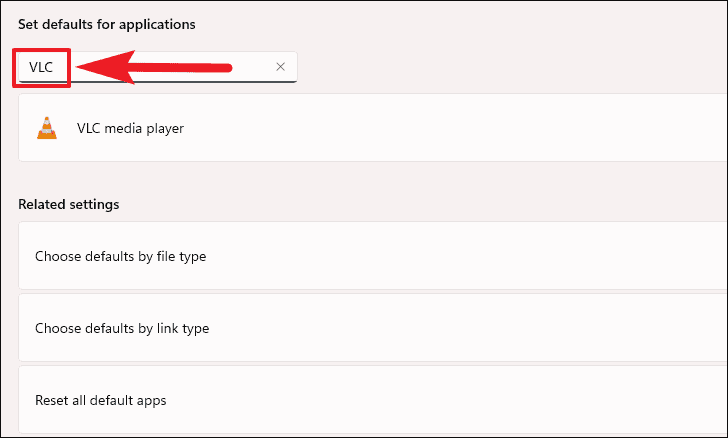
Task: Click the orange VLC cone icon
Action: 47,128
